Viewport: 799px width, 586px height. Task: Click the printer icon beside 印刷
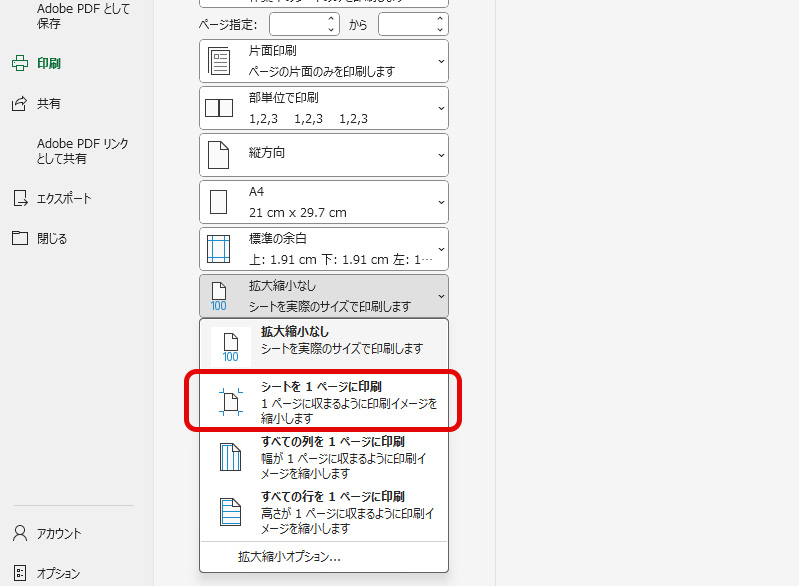tap(19, 63)
